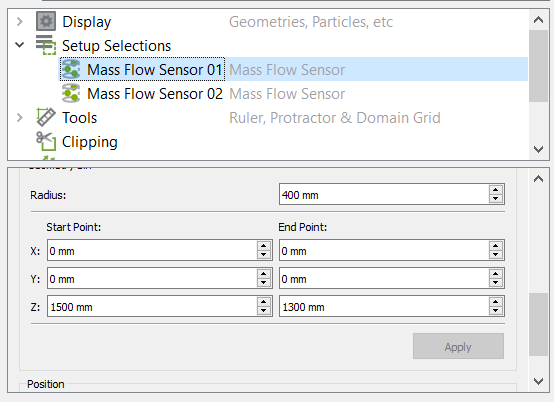Screen dimensions: 554x402
Task: Click the 'Geometries, Particles, etc' description
Action: tap(311, 22)
